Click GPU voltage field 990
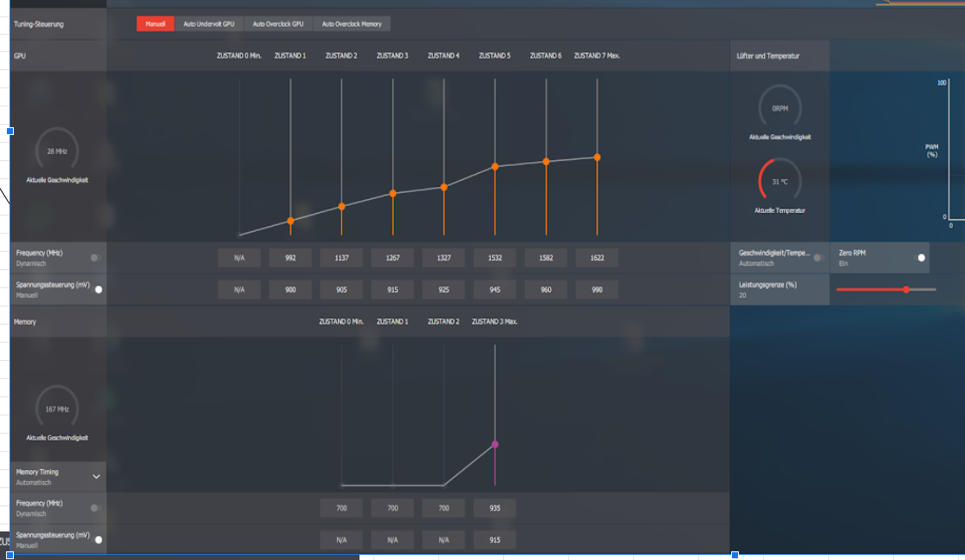965x560 pixels. pyautogui.click(x=597, y=290)
